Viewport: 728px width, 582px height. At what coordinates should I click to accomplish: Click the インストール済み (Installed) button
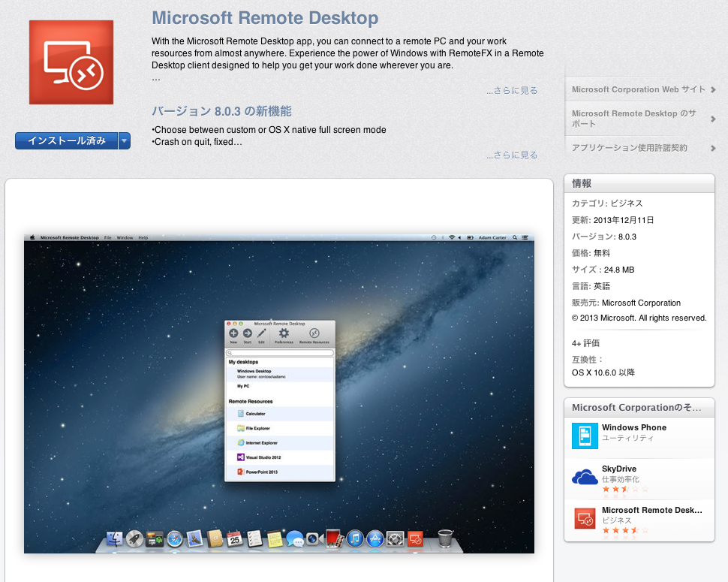pos(66,140)
